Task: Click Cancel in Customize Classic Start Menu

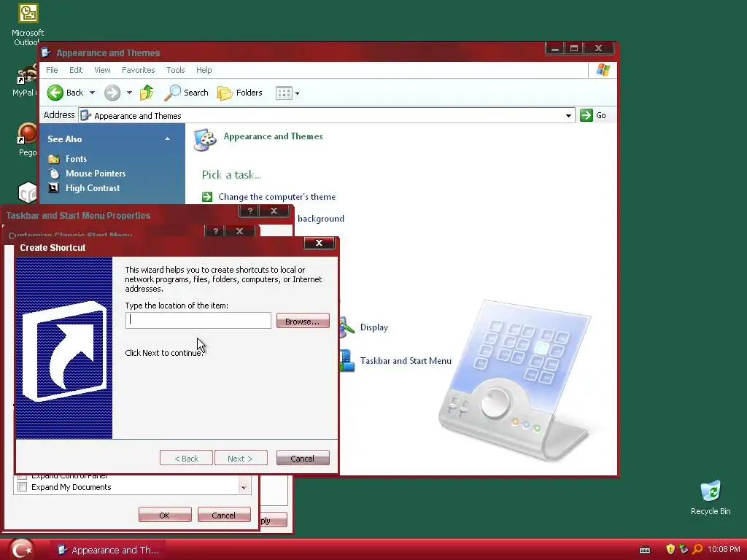Action: coord(224,515)
